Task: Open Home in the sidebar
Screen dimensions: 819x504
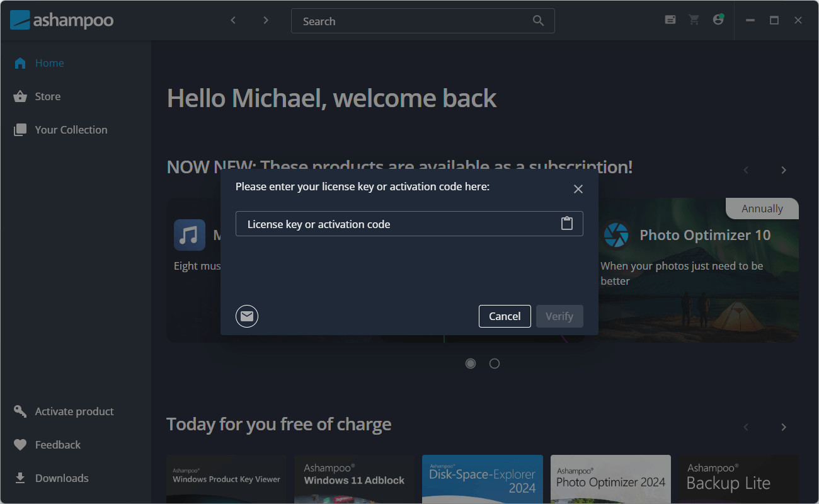Action: tap(76, 63)
